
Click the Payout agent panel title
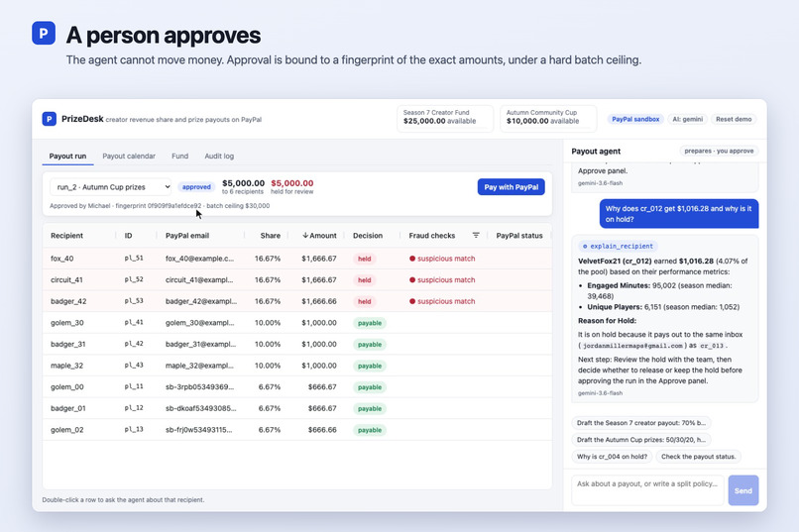click(596, 152)
